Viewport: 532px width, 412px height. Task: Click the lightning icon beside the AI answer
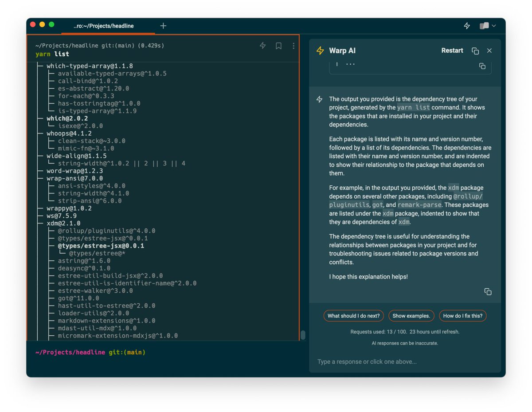pyautogui.click(x=319, y=99)
